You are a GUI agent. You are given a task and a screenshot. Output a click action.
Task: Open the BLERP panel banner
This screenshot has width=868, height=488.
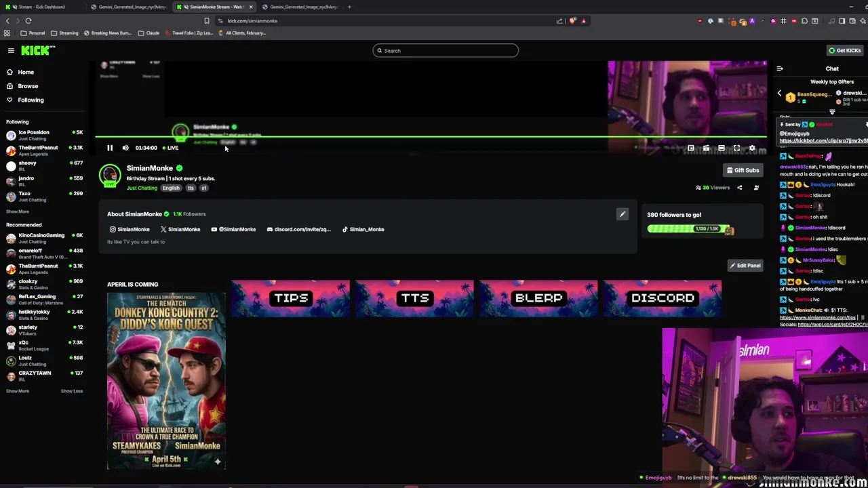click(538, 298)
